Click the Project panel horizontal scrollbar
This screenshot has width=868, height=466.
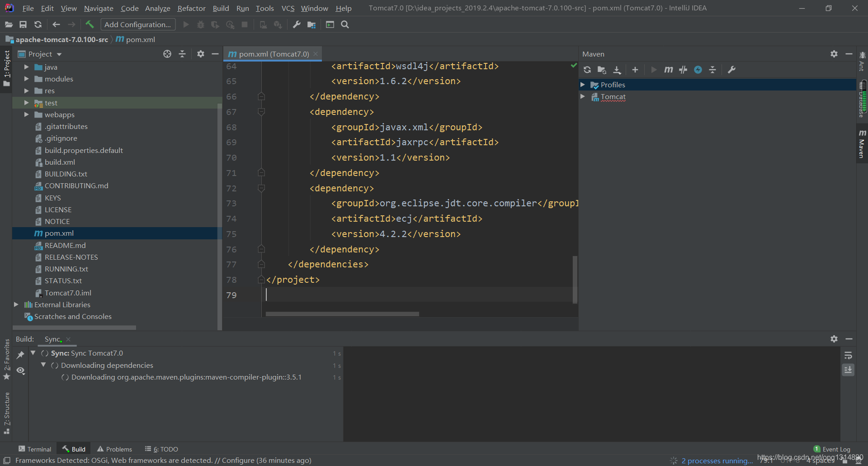[x=75, y=327]
